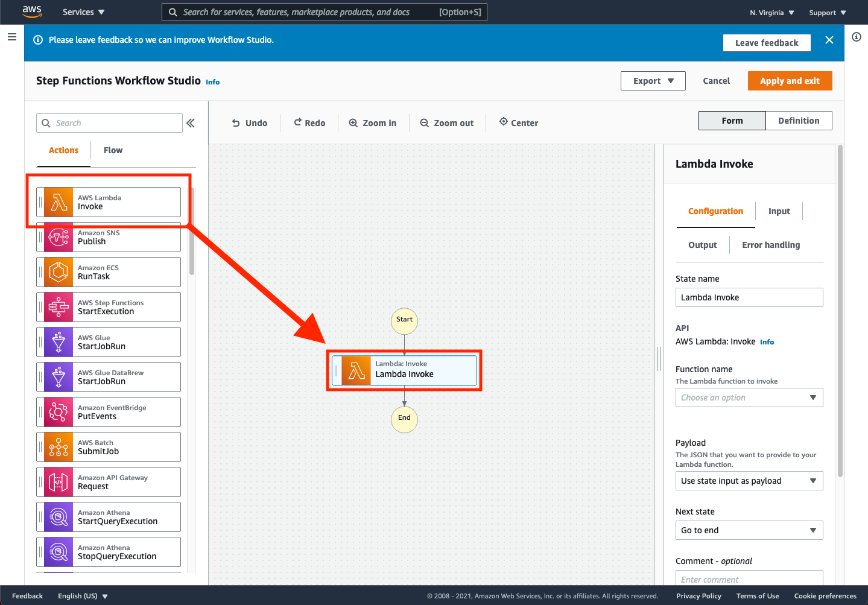Open the hamburger navigation menu
Screen dimensions: 868x605
[11, 37]
